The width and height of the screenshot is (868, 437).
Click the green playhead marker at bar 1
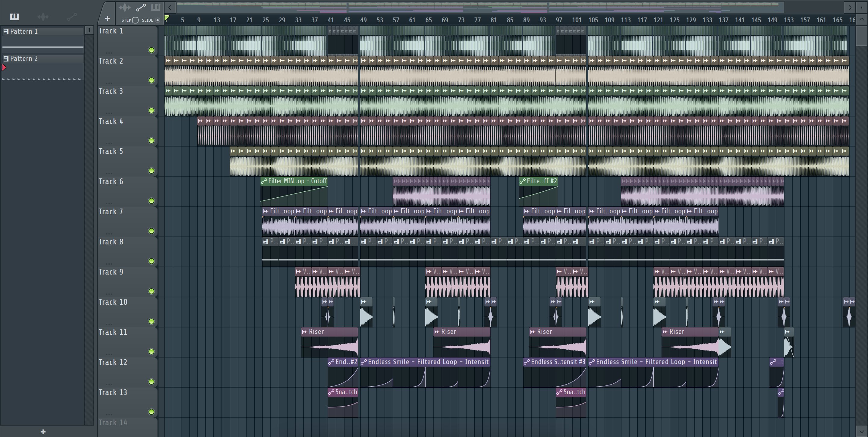[167, 18]
